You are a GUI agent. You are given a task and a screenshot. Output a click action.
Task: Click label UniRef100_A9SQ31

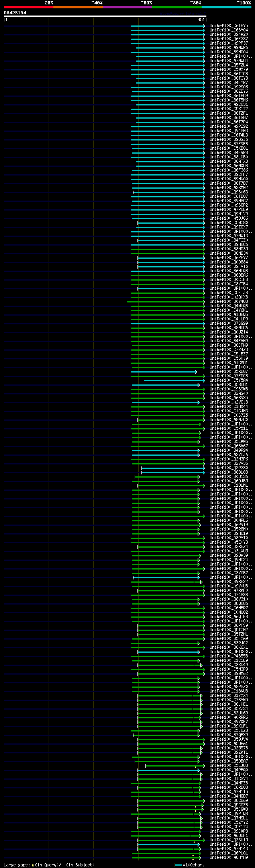(x=229, y=104)
